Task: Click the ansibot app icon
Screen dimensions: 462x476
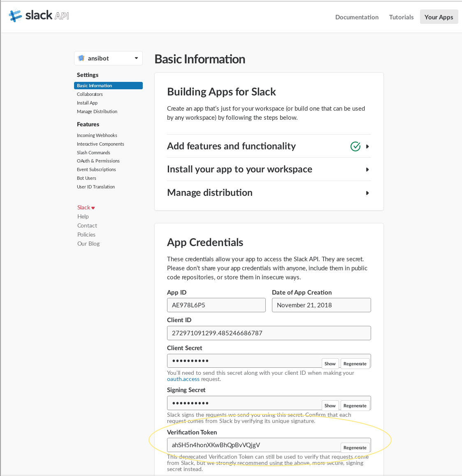Action: click(x=81, y=58)
